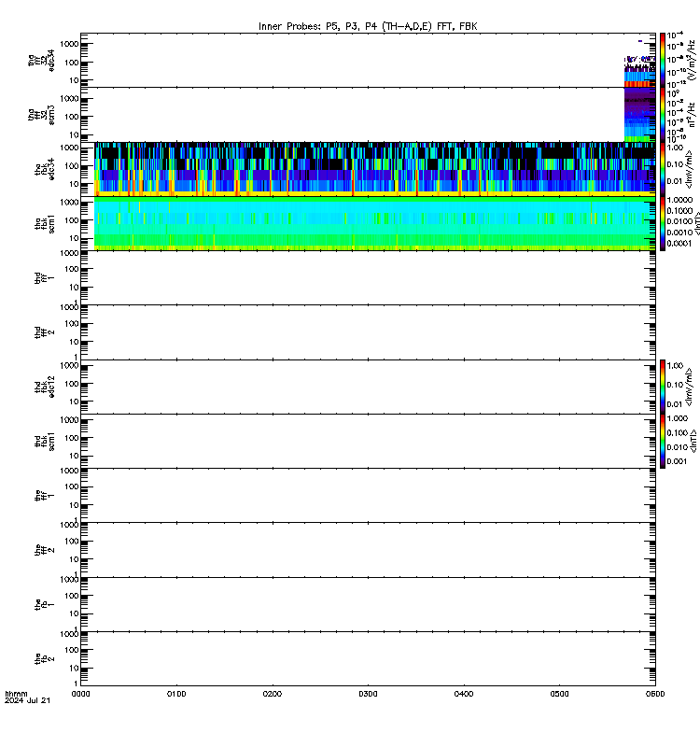This screenshot has width=700, height=747.
Task: Click the 'the fb 2' axis label
Action: pyautogui.click(x=45, y=659)
